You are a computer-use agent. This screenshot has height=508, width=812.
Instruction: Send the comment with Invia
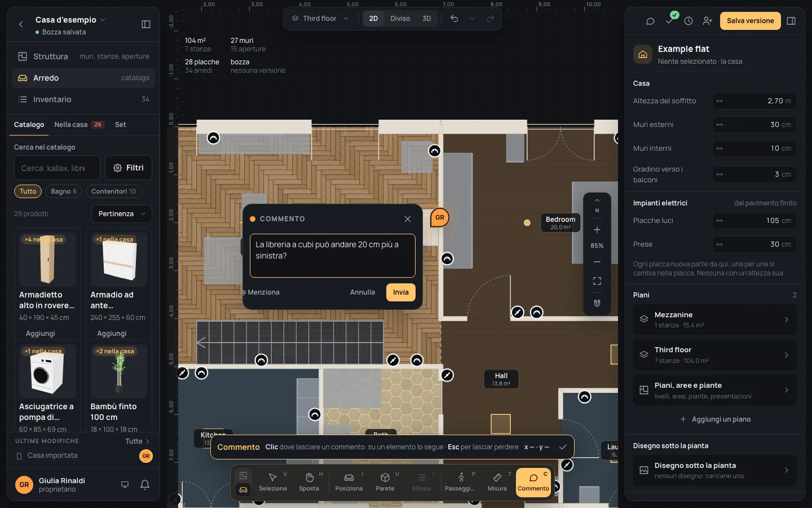coord(401,292)
